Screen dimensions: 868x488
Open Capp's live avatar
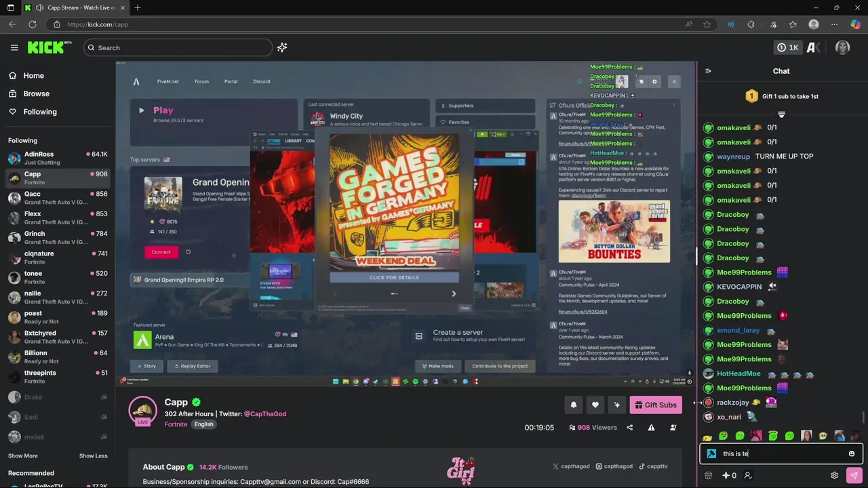(143, 410)
